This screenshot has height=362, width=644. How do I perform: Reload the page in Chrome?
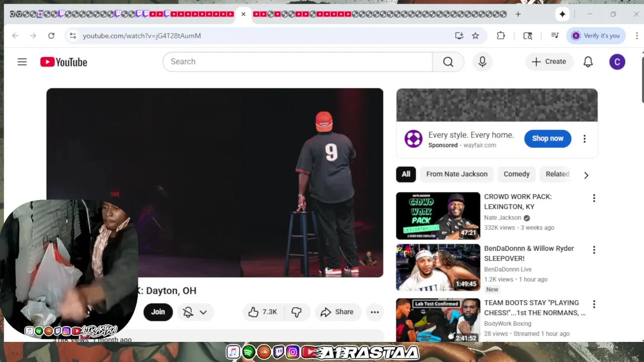click(51, 36)
